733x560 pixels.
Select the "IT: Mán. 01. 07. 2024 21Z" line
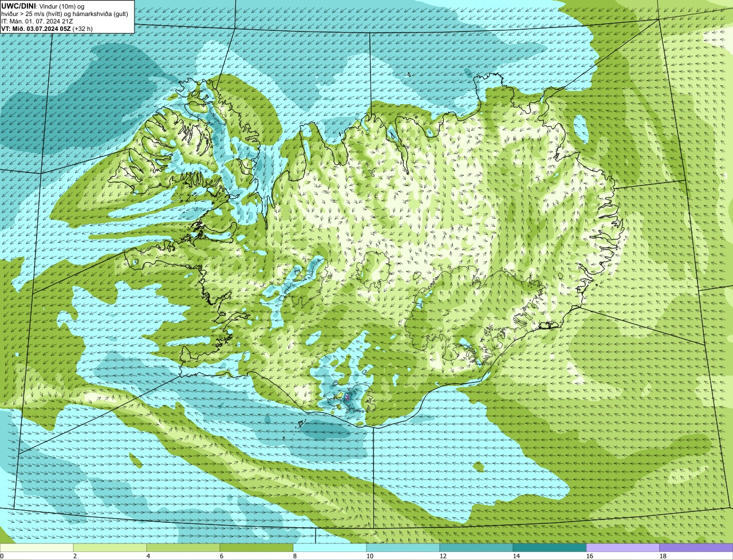point(37,21)
